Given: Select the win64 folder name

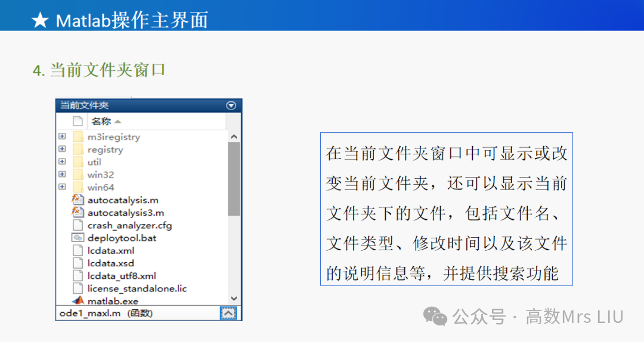Looking at the screenshot, I should [101, 188].
